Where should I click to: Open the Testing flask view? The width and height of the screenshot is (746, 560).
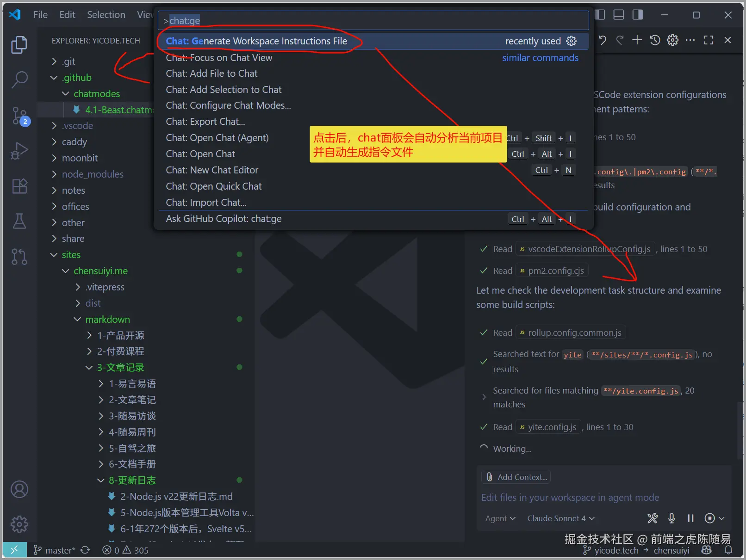(19, 221)
